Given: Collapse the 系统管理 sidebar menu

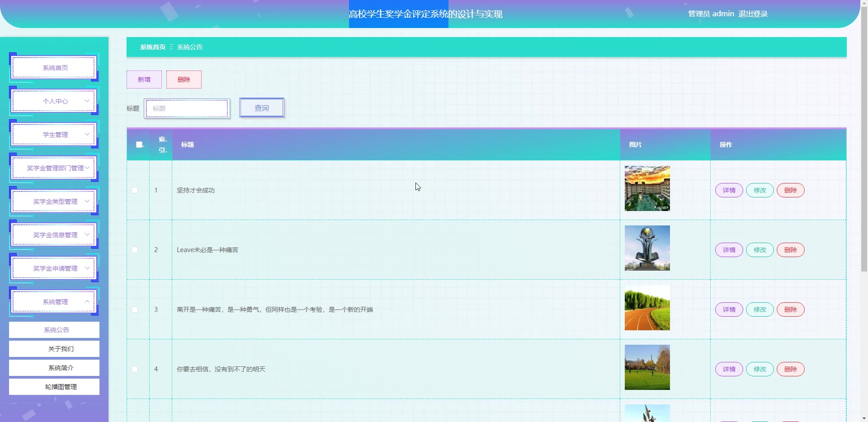Looking at the screenshot, I should coord(54,302).
